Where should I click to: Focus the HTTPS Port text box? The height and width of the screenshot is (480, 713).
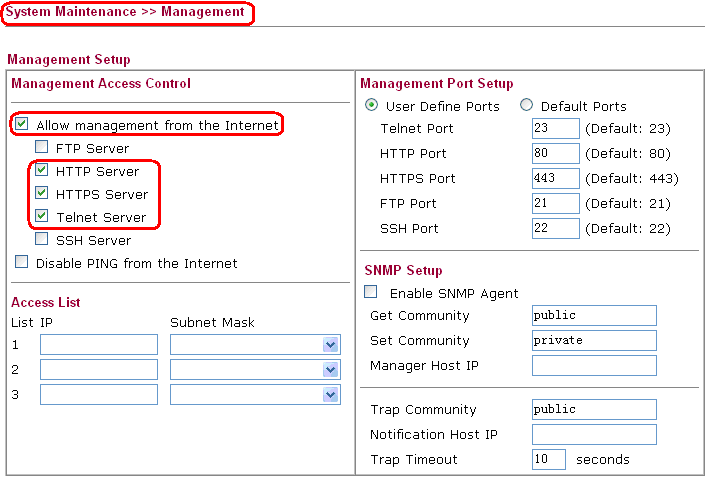pyautogui.click(x=556, y=179)
